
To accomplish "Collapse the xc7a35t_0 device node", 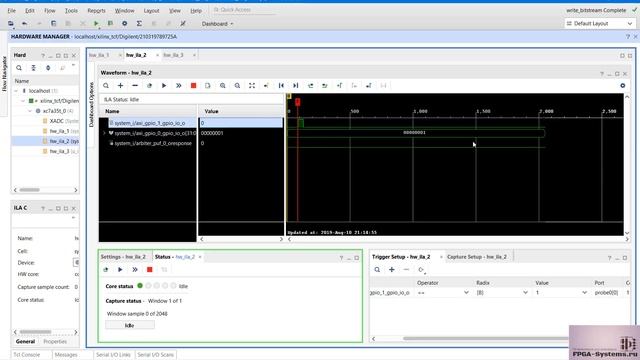I will coord(30,111).
